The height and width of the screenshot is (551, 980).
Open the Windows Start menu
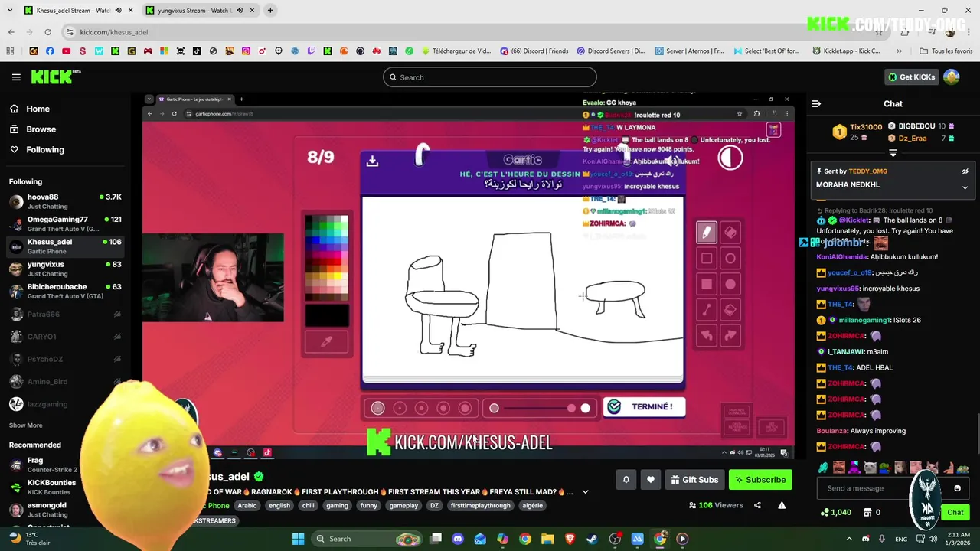tap(298, 539)
